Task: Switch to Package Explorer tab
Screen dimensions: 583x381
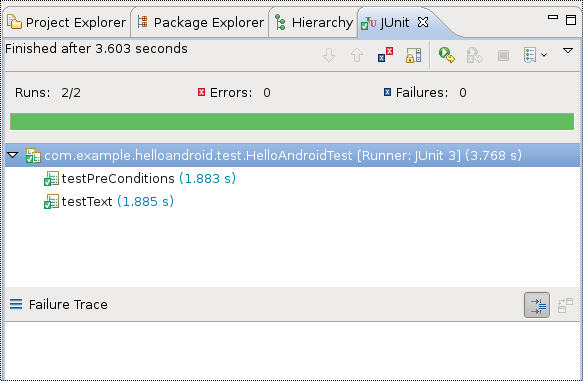Action: [200, 23]
